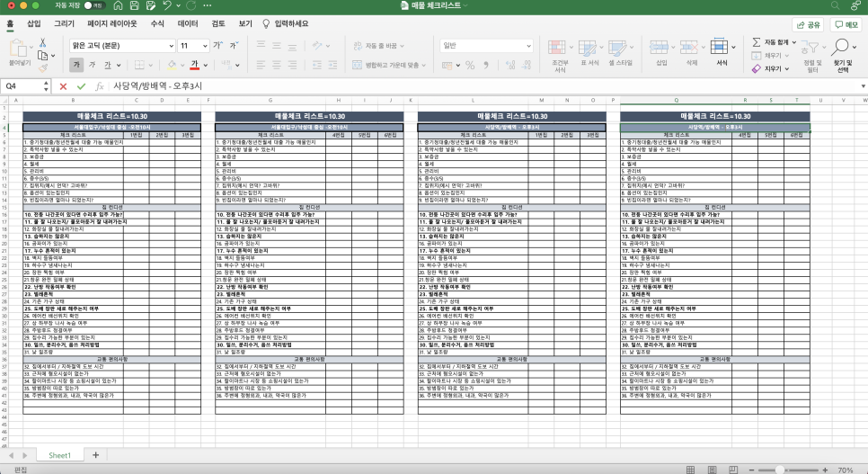The image size is (868, 474).
Task: Apply the red font color swatch
Action: coord(194,65)
